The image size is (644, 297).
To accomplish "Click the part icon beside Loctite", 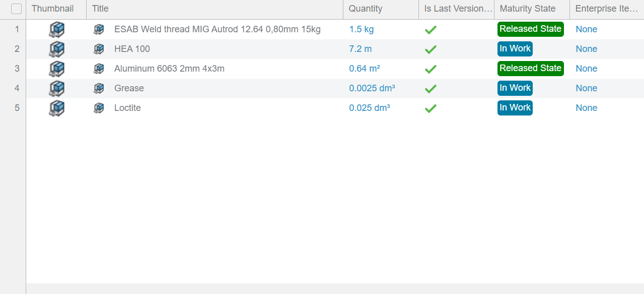I will coord(99,108).
